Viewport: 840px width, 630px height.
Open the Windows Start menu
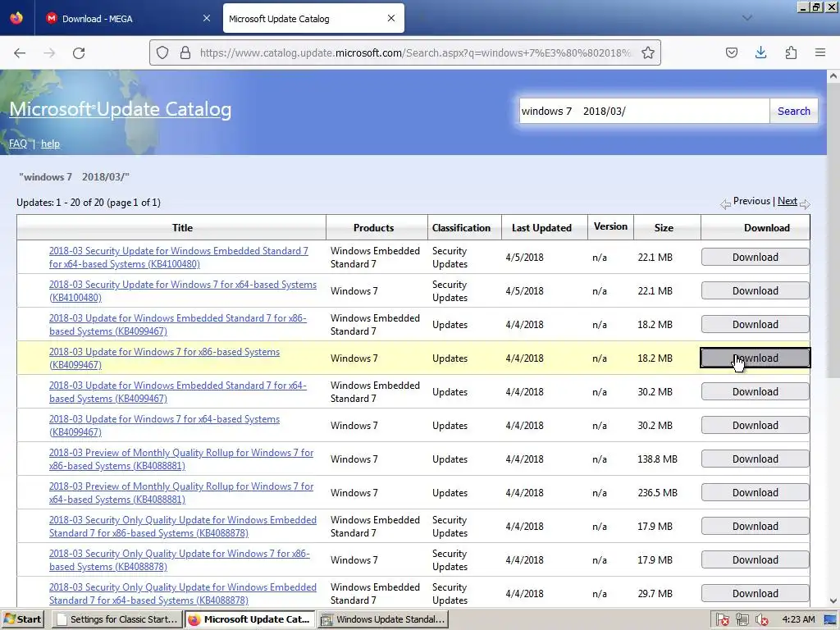click(x=22, y=619)
